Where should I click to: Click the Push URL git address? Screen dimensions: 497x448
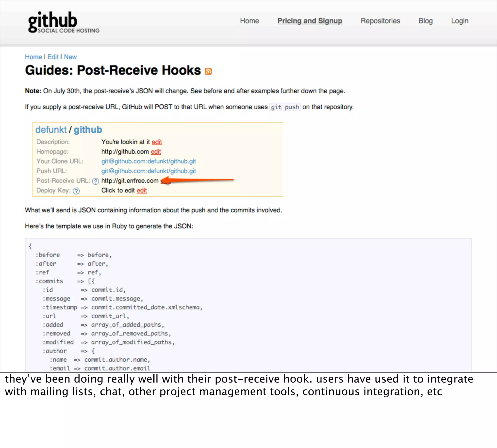pos(149,171)
